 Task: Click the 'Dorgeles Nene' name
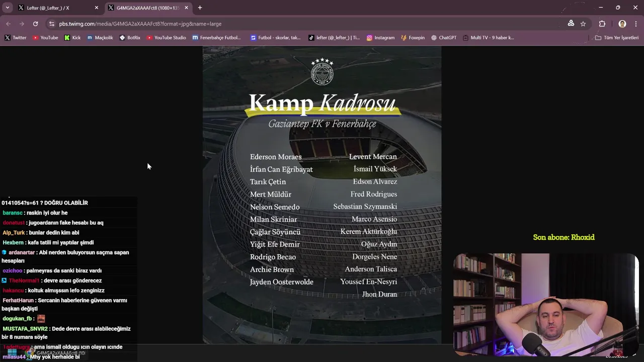point(374,257)
